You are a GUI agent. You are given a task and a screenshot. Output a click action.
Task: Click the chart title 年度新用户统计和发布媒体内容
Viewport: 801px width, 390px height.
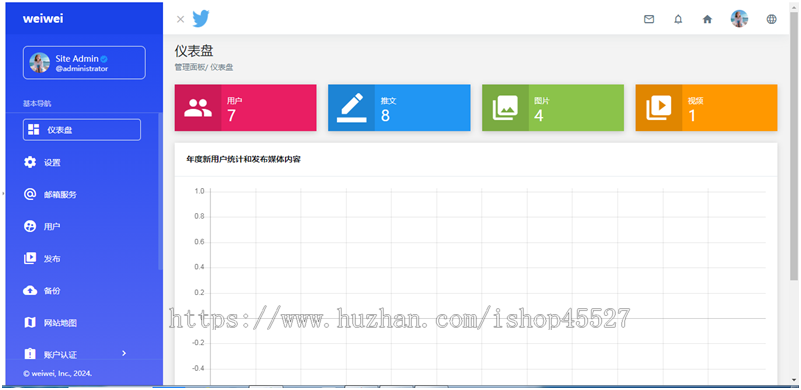[x=244, y=159]
